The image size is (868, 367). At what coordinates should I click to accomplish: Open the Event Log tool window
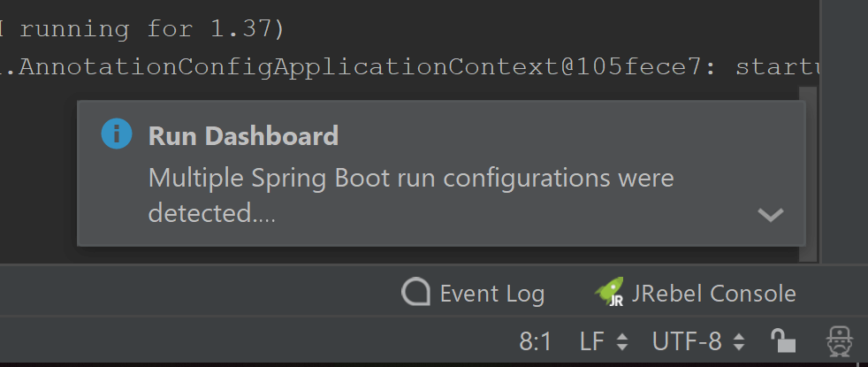pos(491,294)
